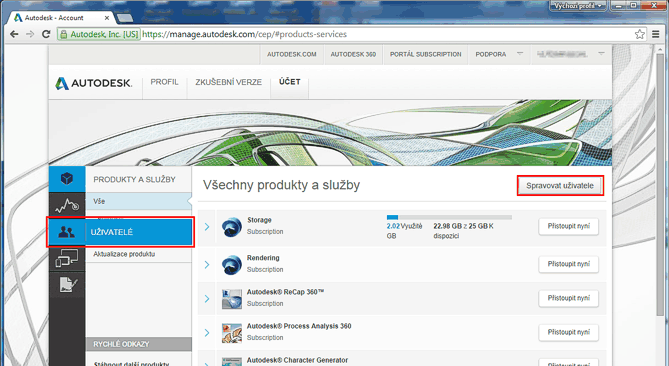Click the Autodesk logo
This screenshot has height=366, width=669.
(x=93, y=83)
